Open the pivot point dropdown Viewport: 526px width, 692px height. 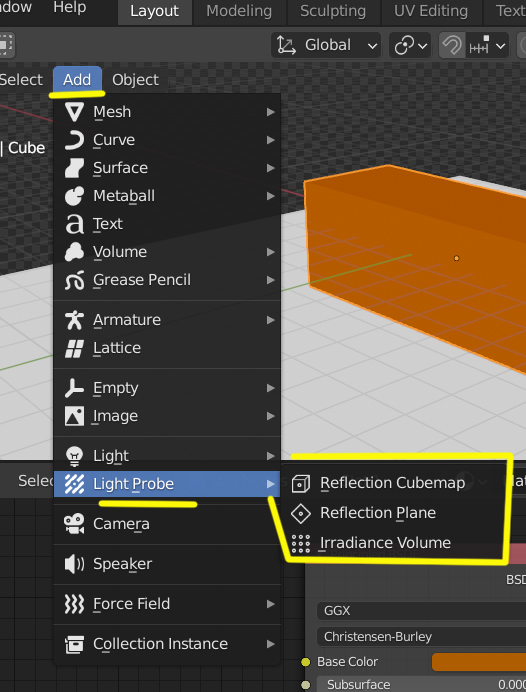410,45
